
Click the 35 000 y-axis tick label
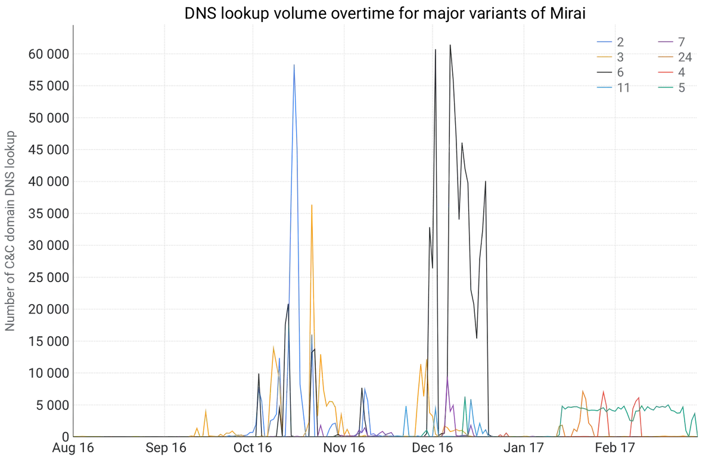pos(49,213)
